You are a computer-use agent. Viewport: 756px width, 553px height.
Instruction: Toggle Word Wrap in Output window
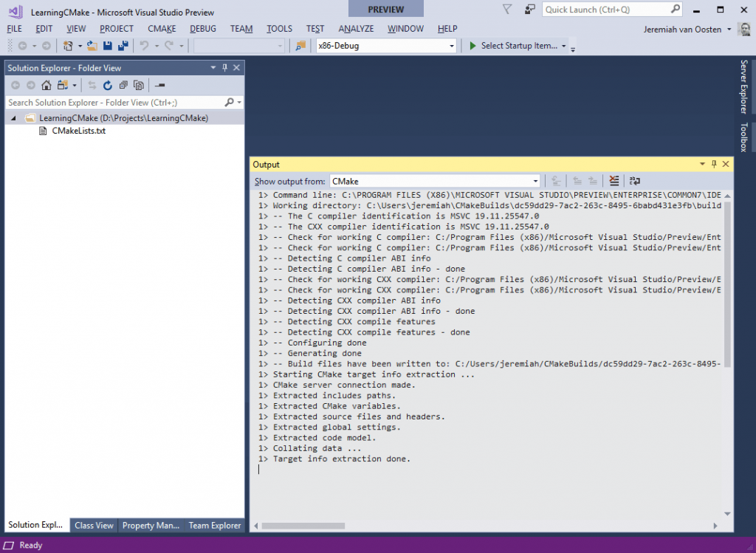coord(634,181)
